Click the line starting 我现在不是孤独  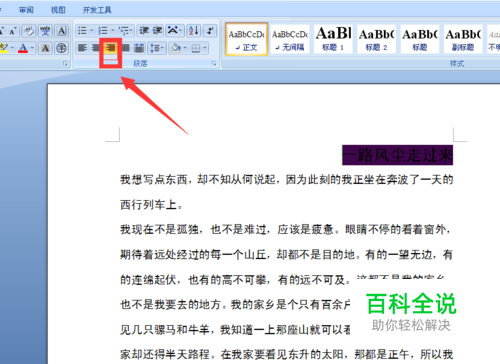point(286,229)
